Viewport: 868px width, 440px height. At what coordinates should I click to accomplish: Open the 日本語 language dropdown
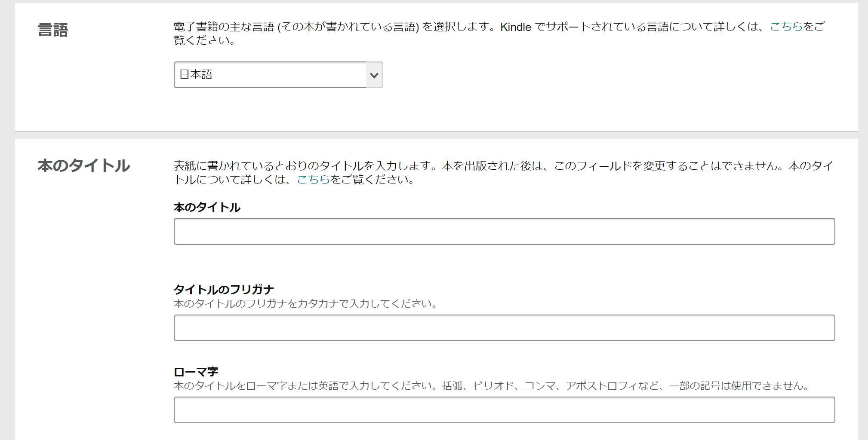pyautogui.click(x=278, y=75)
